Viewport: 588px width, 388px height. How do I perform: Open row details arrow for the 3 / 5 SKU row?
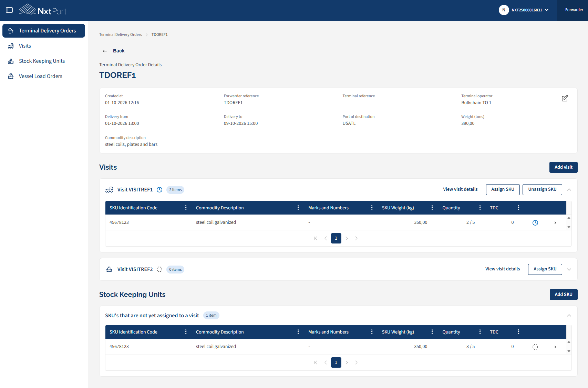click(555, 347)
